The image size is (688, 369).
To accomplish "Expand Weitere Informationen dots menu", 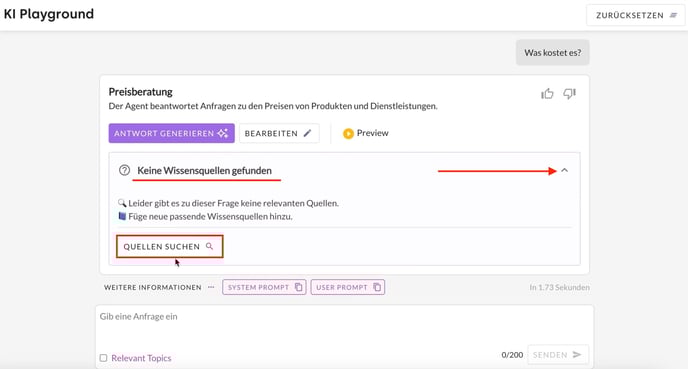I will (211, 287).
